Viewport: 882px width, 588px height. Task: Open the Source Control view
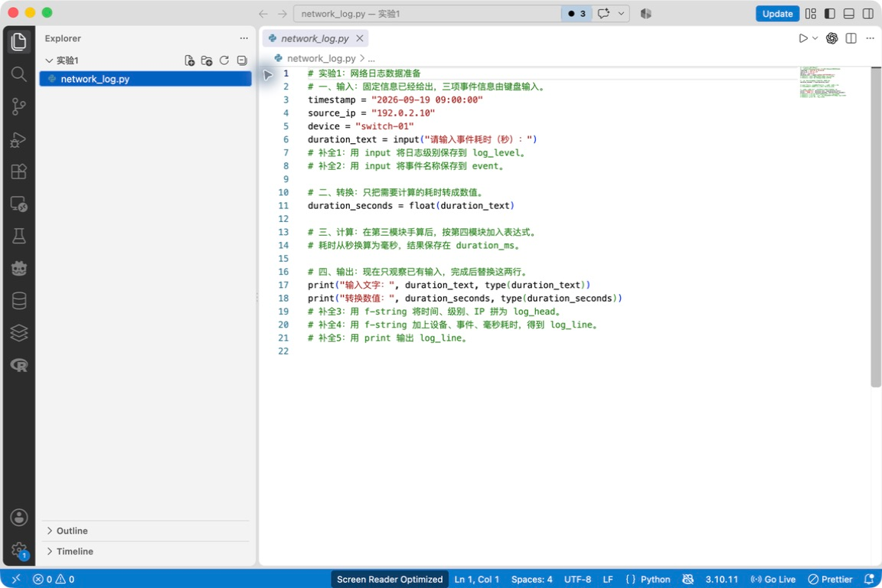click(18, 106)
